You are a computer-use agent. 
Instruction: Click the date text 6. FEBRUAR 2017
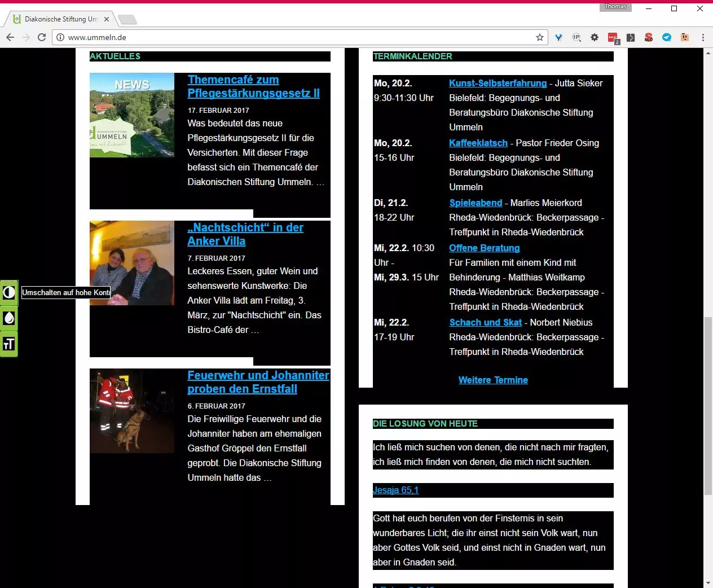coord(217,406)
